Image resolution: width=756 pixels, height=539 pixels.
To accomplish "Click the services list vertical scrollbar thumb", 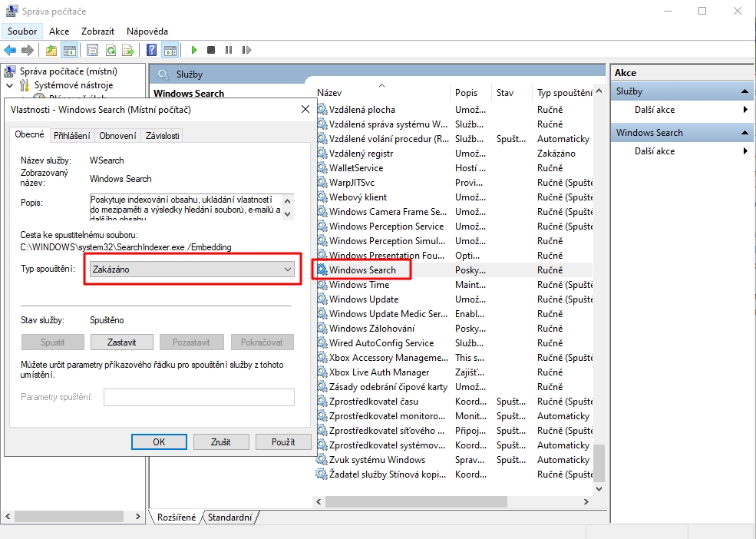I will coord(599,462).
